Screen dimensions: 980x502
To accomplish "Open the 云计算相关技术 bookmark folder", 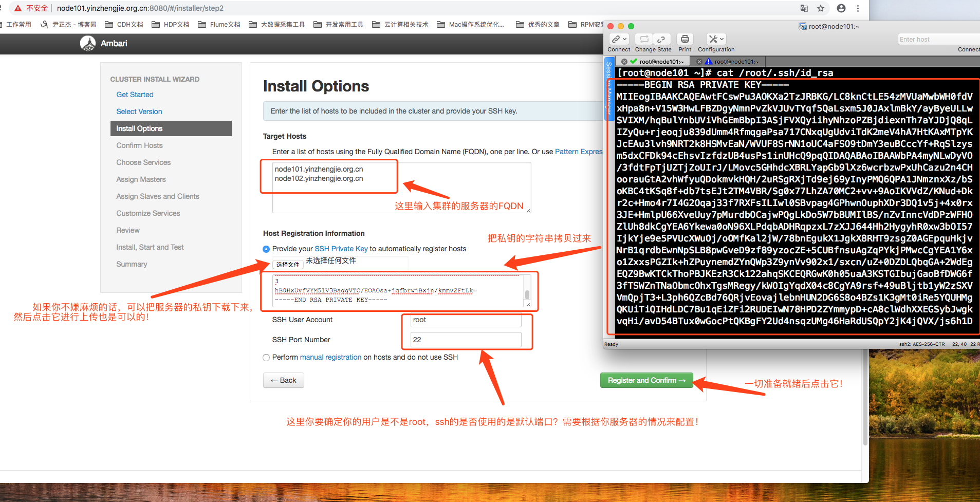I will pos(400,24).
